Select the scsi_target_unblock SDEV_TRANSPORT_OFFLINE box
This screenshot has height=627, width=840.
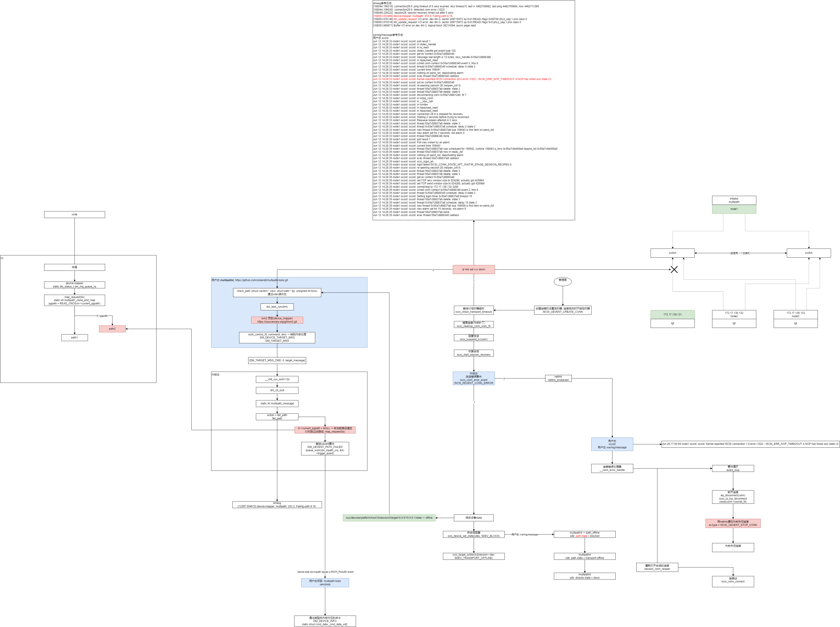pos(474,556)
